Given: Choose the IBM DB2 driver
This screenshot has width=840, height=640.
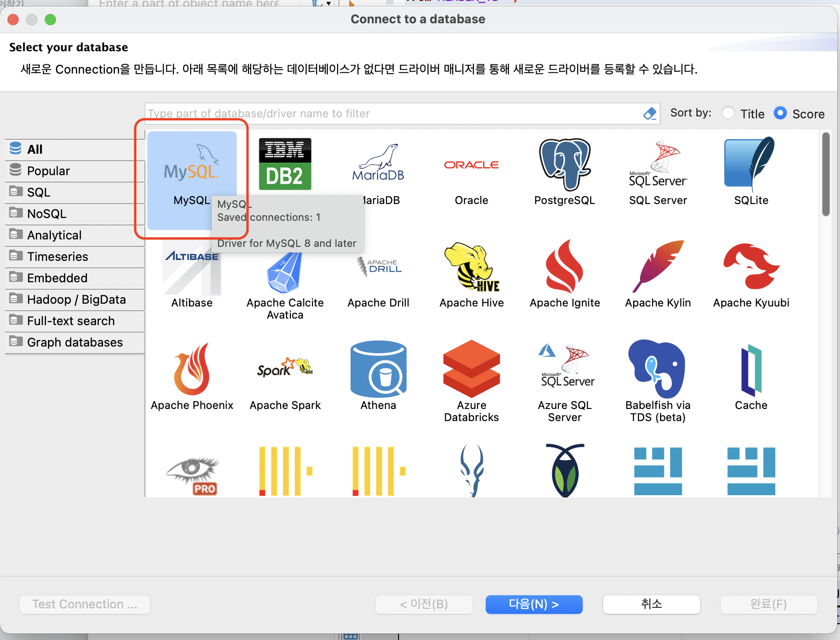Looking at the screenshot, I should pyautogui.click(x=285, y=164).
